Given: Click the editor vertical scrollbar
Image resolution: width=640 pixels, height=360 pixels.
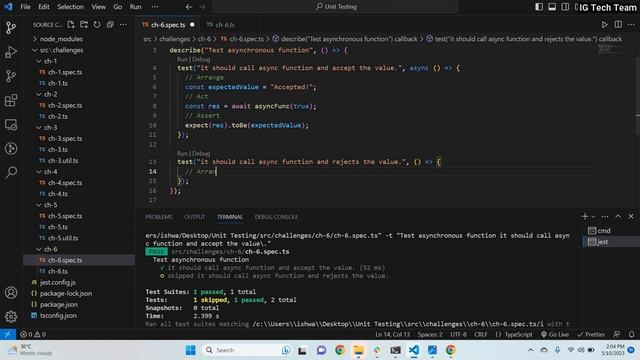Looking at the screenshot, I should [x=638, y=96].
